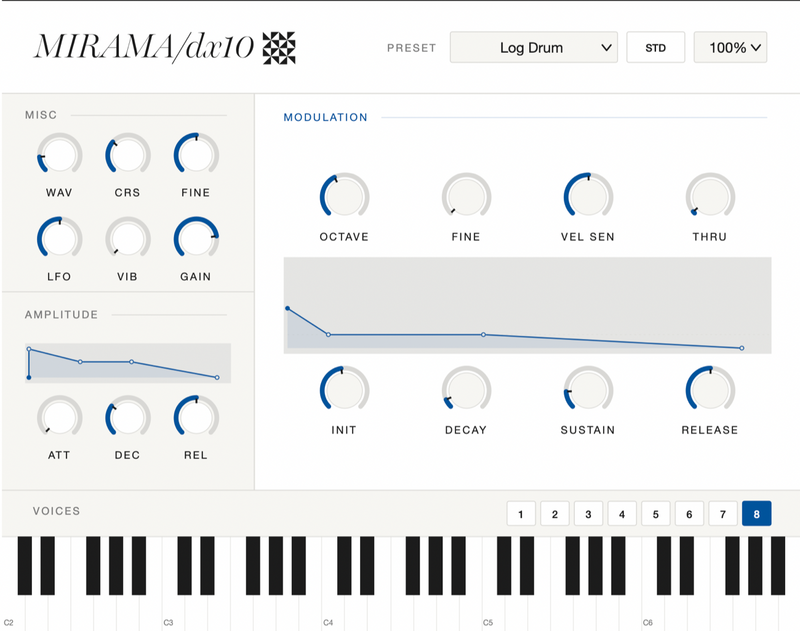Click the INIT modulation knob

point(344,390)
